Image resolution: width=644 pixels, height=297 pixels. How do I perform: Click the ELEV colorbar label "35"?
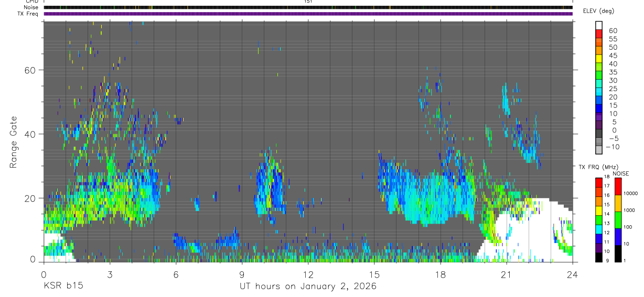pyautogui.click(x=613, y=72)
